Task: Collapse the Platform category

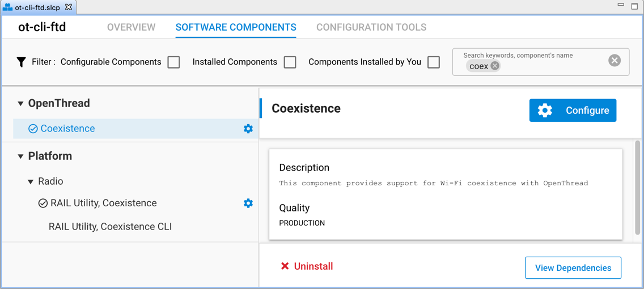Action: click(x=20, y=156)
